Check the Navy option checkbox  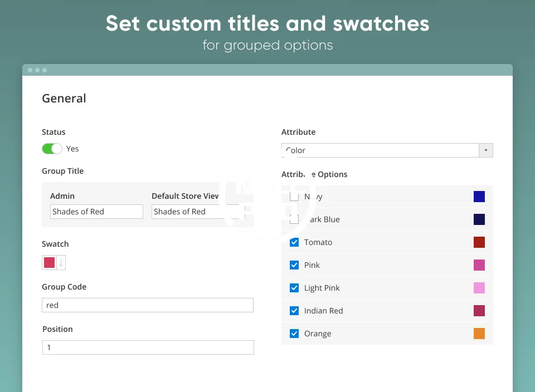(x=294, y=197)
